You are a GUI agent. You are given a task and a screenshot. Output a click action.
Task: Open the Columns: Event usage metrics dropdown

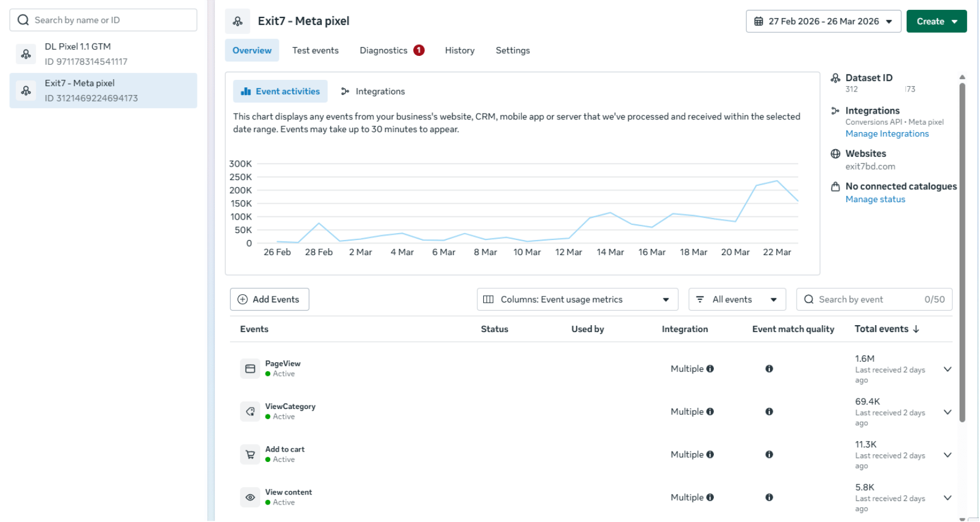[x=578, y=299]
